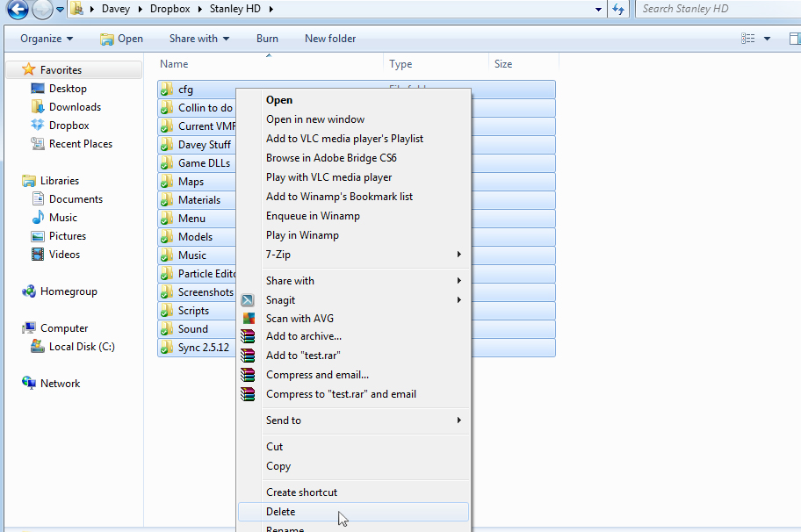Choose Scan with AVG
Viewport: 801px width, 532px height.
click(353, 319)
